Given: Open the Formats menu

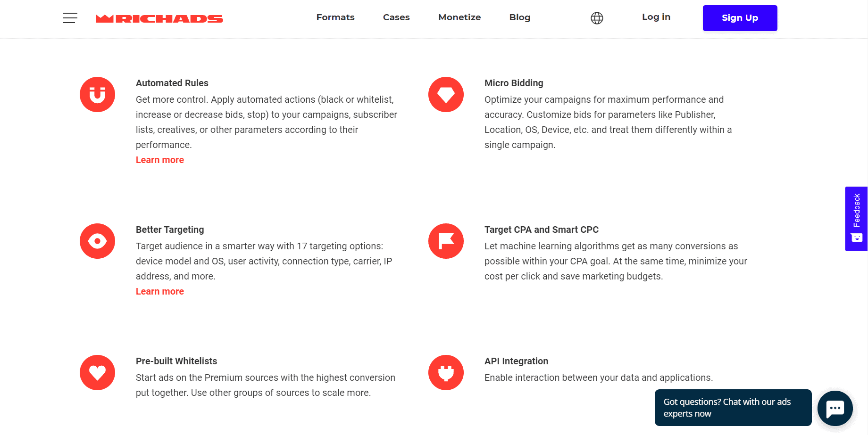Looking at the screenshot, I should point(335,17).
